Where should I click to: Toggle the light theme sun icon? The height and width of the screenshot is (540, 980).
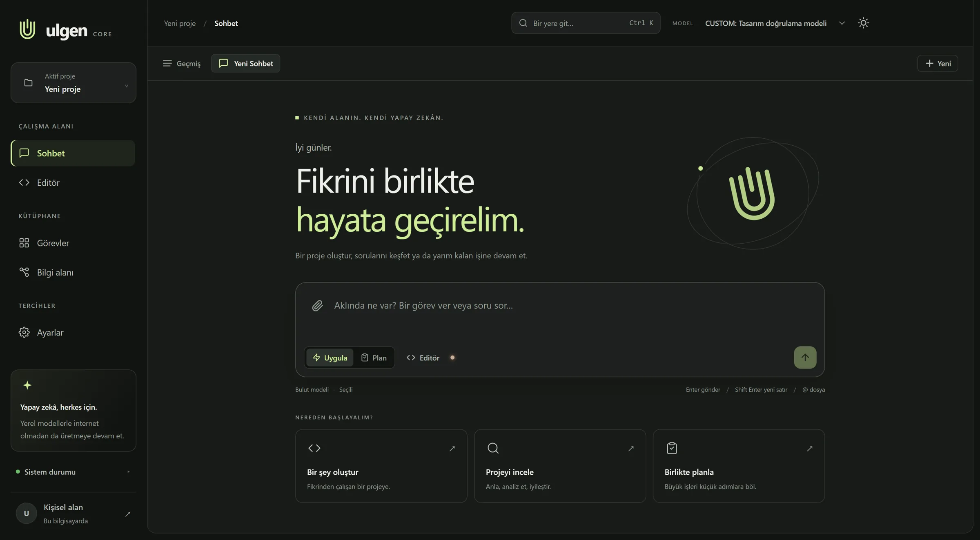[x=863, y=23]
